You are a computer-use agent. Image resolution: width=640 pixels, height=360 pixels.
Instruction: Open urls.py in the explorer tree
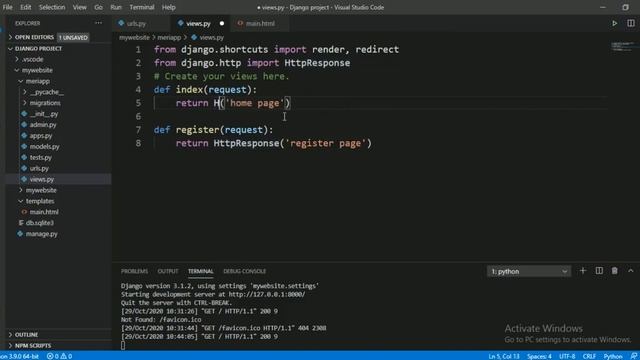[39, 168]
